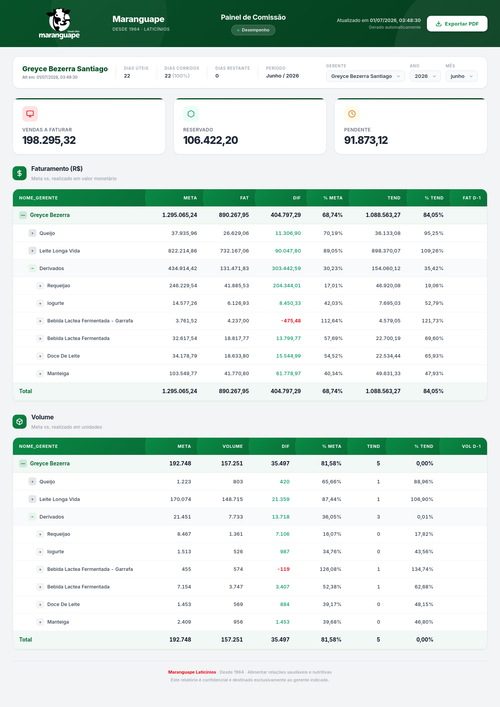Click the Pendente clock icon
This screenshot has height=707, width=500.
(x=352, y=114)
